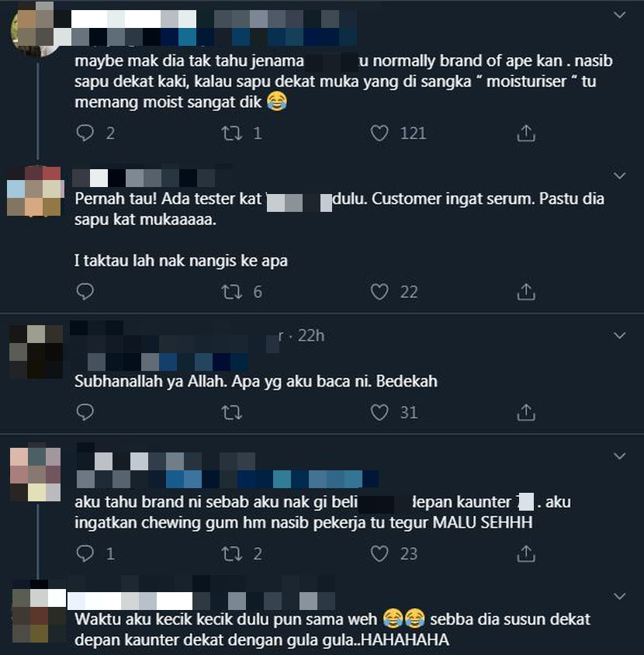The width and height of the screenshot is (644, 655).
Task: Open chevron menu on the 22h tweet
Action: click(619, 335)
